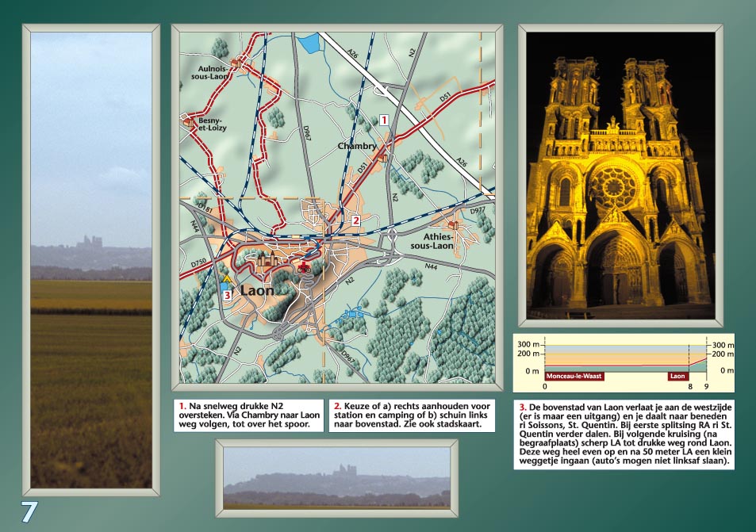Click the red Laon label in elevation profile
Image resolution: width=756 pixels, height=532 pixels.
(677, 377)
